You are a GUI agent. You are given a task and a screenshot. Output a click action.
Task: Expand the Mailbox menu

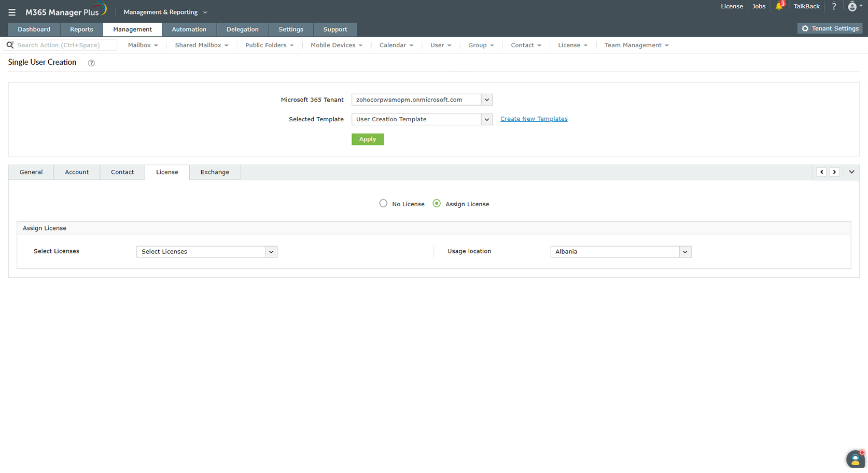click(143, 45)
